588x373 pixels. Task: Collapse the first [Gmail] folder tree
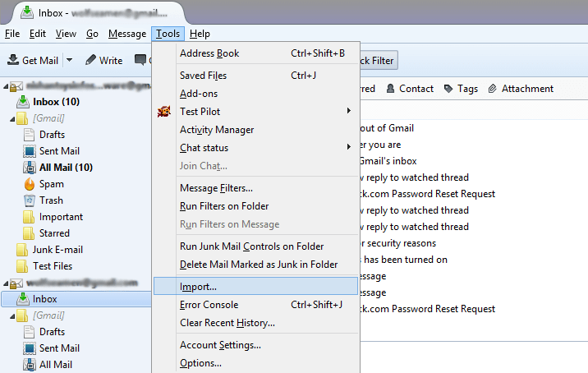coord(12,119)
